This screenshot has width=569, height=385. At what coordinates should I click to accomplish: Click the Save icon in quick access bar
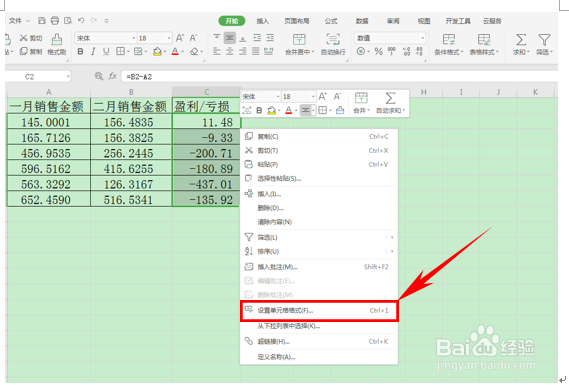pos(42,21)
